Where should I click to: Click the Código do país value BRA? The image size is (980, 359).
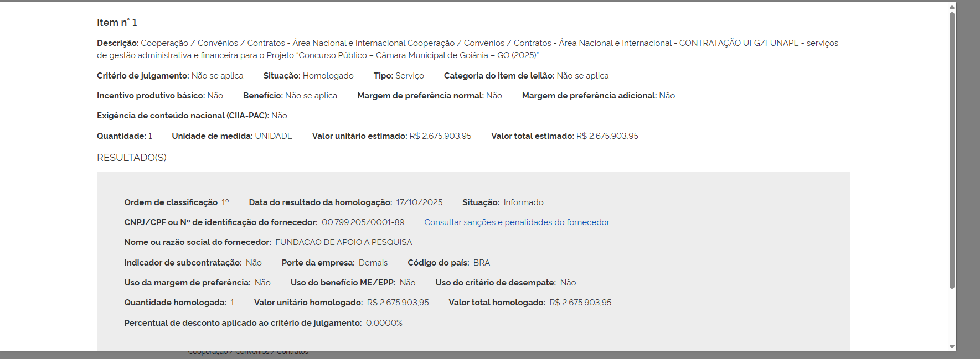click(481, 263)
